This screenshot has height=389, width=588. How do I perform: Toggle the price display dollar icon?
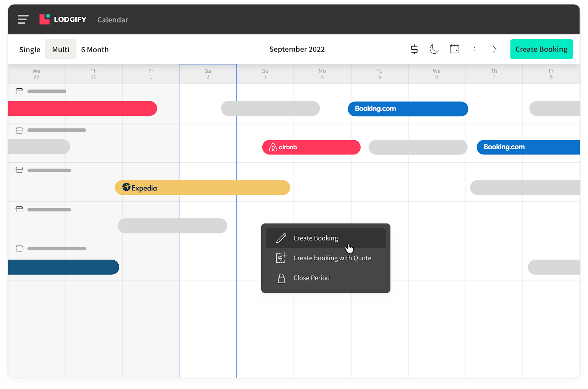click(x=414, y=49)
